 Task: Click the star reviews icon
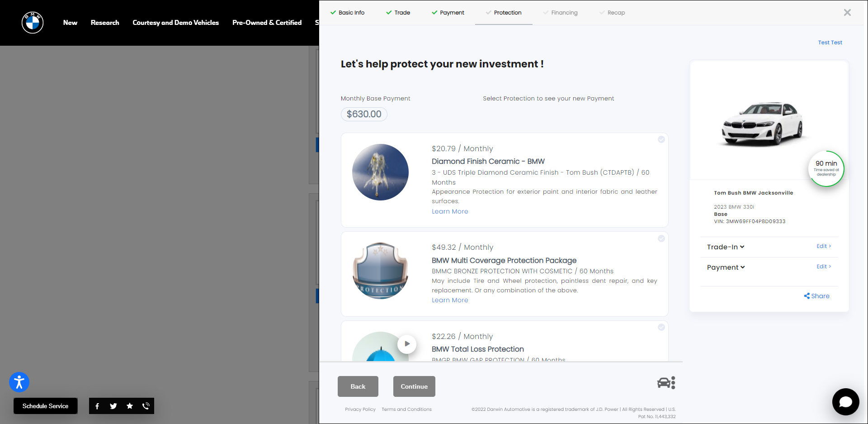[x=130, y=406]
